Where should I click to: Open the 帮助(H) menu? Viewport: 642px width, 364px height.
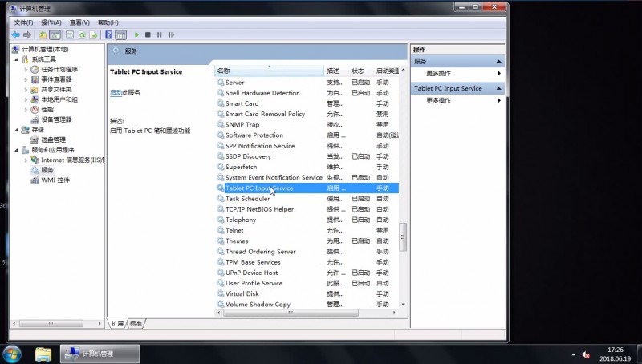(x=108, y=22)
